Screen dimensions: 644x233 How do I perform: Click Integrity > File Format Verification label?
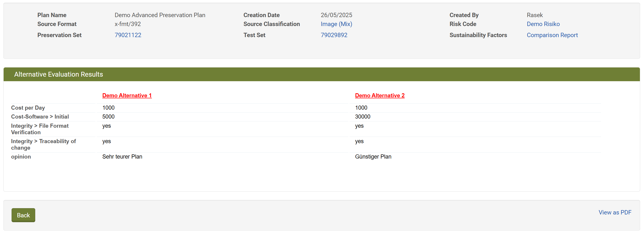coord(40,129)
